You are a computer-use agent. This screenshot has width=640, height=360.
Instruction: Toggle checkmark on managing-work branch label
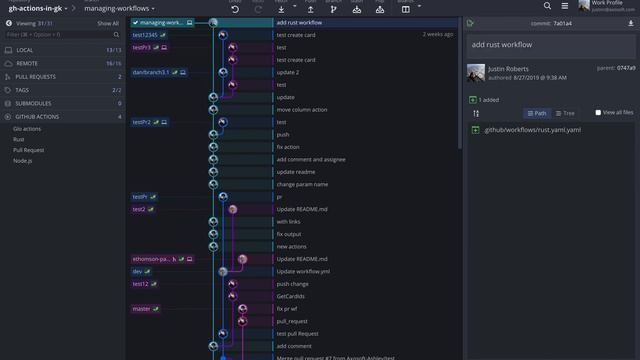pyautogui.click(x=136, y=22)
